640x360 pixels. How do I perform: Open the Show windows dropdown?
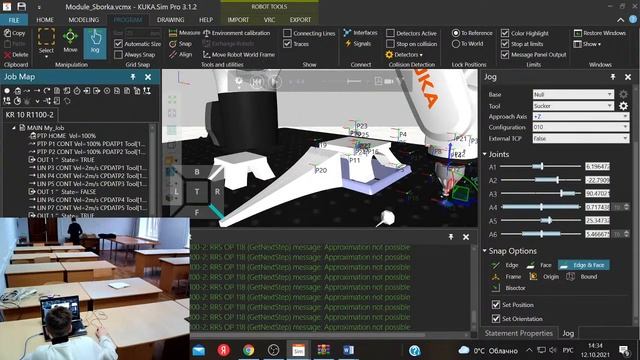tap(588, 44)
